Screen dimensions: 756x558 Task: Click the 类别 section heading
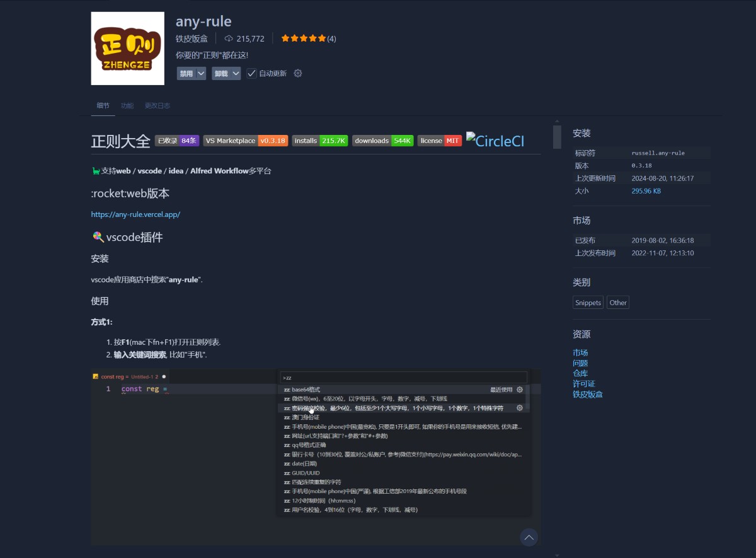pos(581,282)
